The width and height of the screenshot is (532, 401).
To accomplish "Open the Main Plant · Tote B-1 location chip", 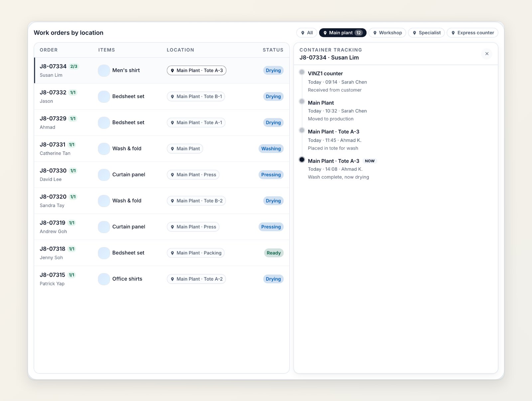I will point(196,96).
